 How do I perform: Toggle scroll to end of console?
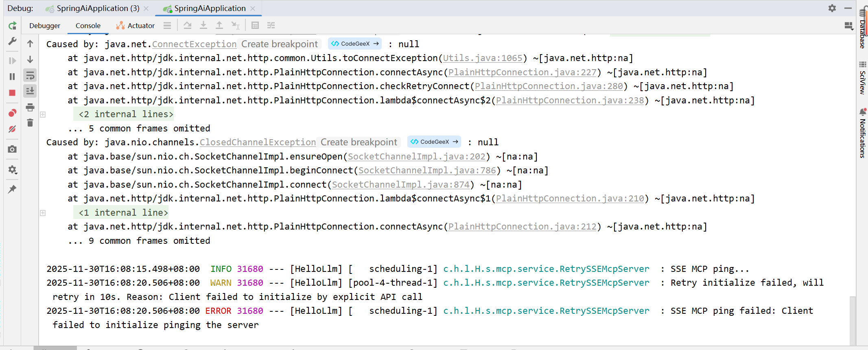click(30, 91)
